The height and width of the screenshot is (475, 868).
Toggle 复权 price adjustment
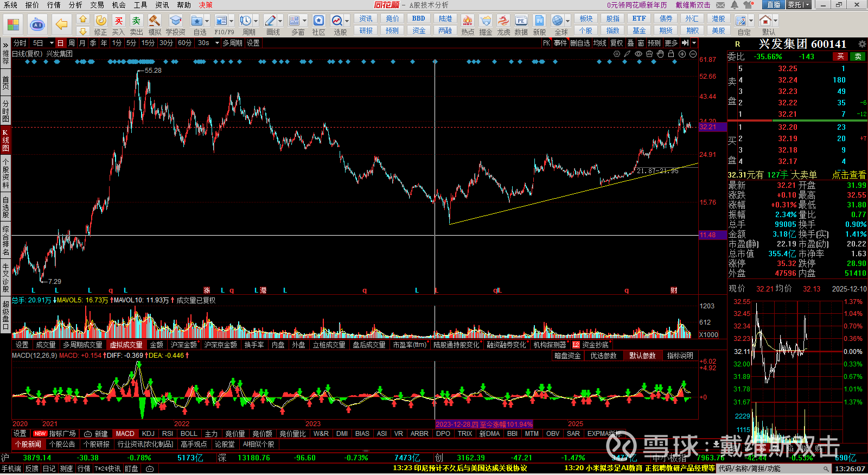pyautogui.click(x=617, y=43)
